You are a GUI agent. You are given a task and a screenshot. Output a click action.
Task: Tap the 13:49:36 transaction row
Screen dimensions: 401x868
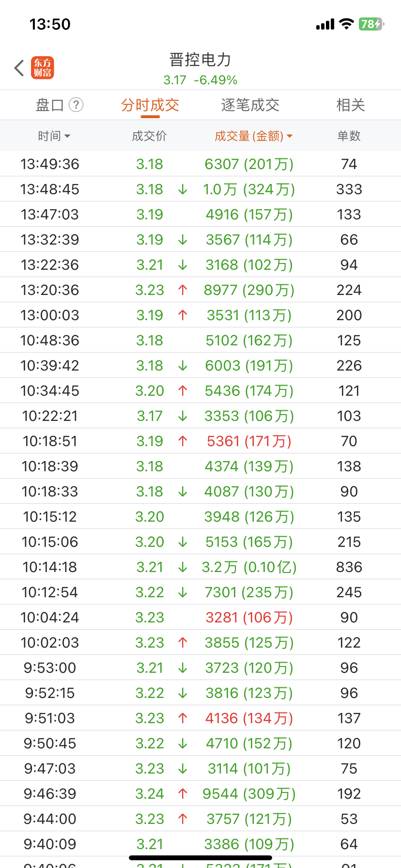[x=200, y=164]
